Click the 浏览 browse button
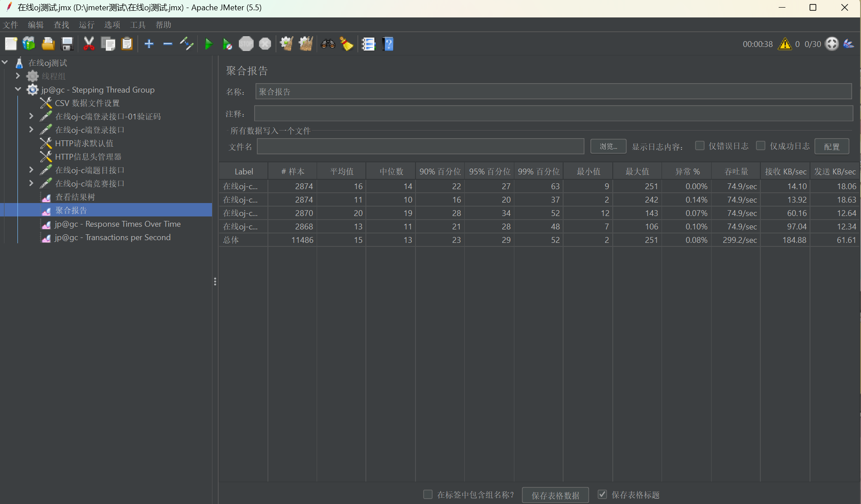Screen dimensions: 861x504 (608, 146)
